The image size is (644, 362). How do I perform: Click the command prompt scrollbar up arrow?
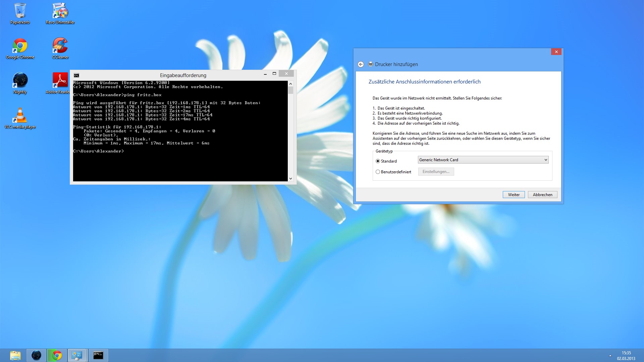(290, 84)
